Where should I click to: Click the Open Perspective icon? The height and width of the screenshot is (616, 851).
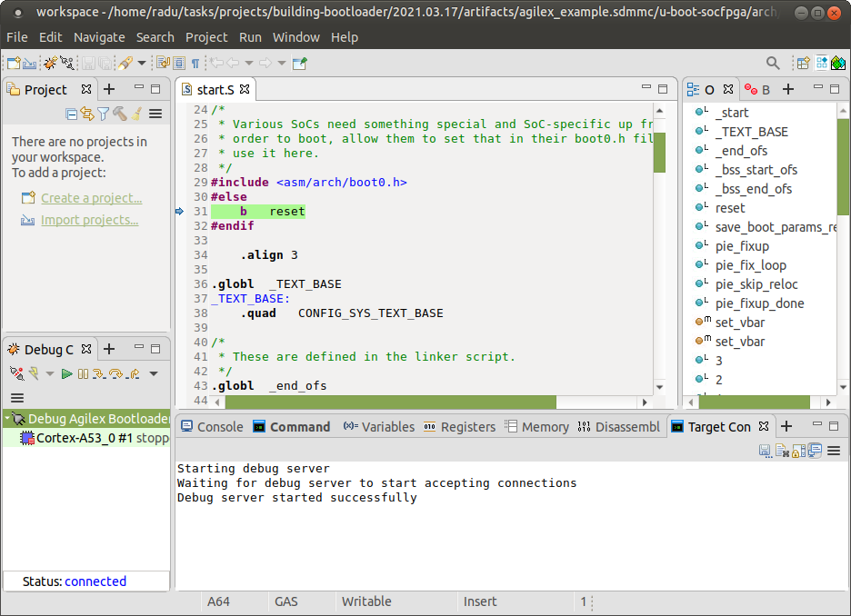pos(803,63)
